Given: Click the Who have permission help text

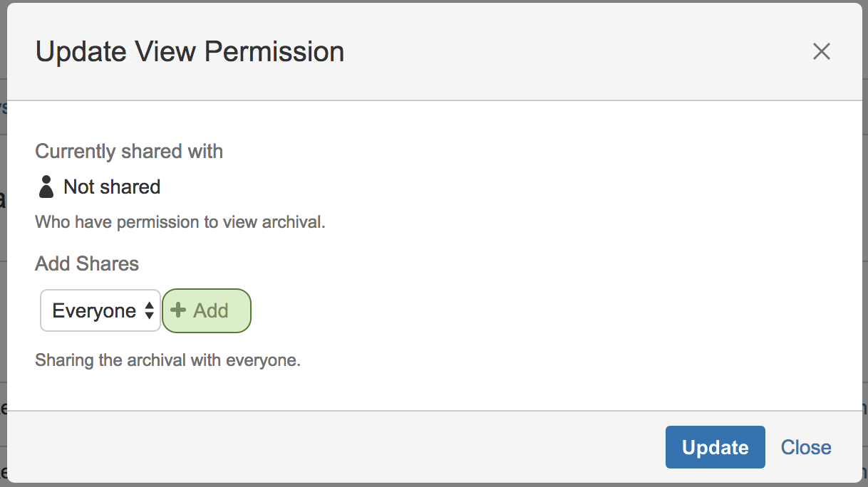Looking at the screenshot, I should 180,221.
